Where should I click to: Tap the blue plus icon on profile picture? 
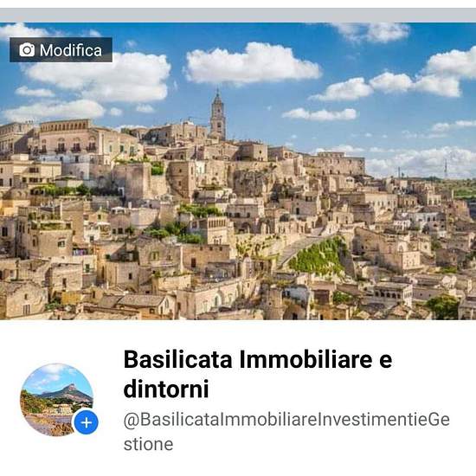pos(87,422)
